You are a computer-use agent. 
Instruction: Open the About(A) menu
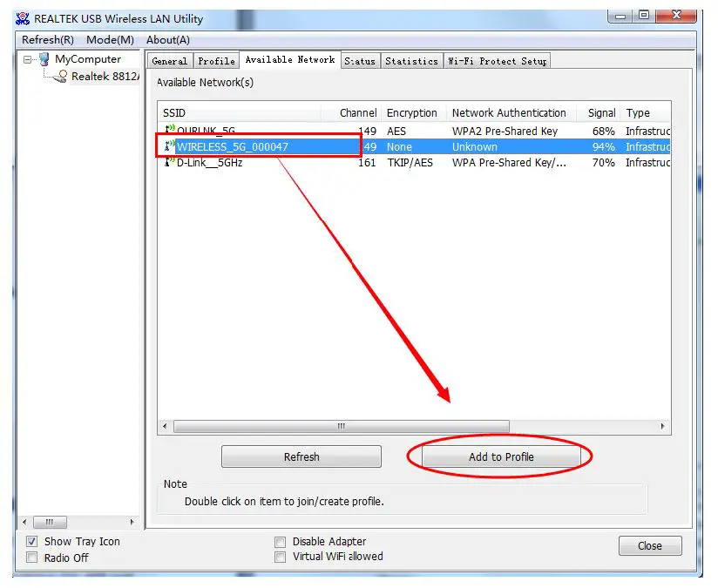pos(167,40)
